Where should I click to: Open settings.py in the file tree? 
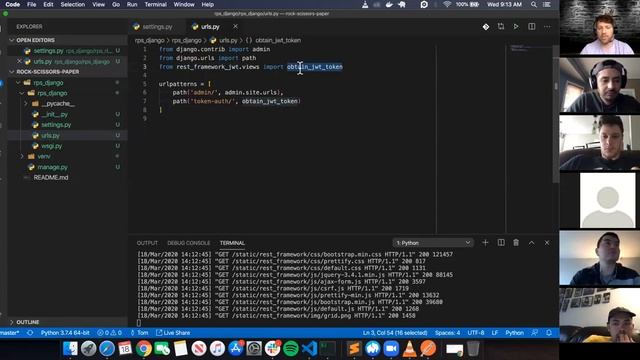(x=56, y=125)
